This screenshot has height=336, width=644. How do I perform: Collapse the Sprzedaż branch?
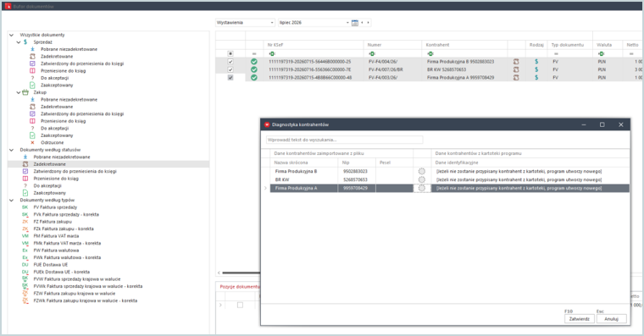(x=19, y=41)
